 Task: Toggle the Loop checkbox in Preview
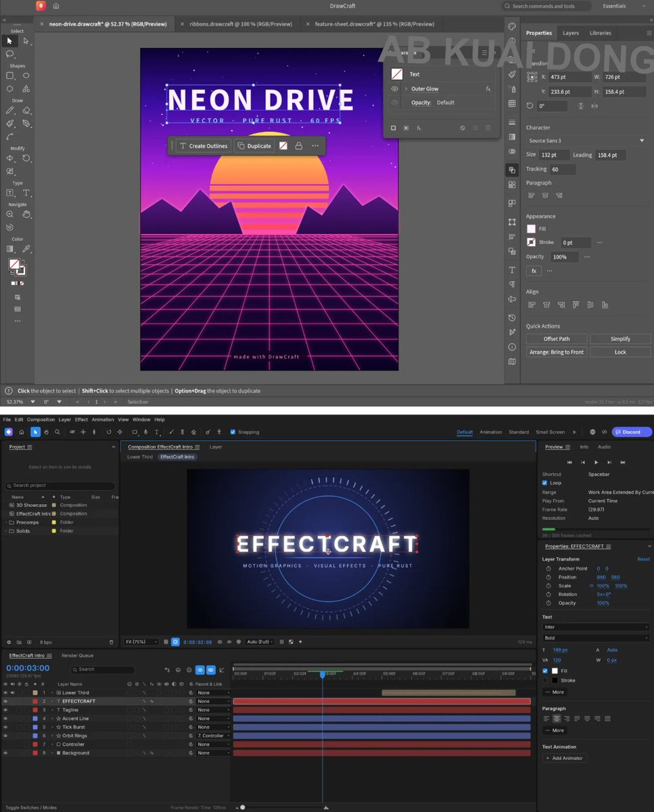(545, 483)
